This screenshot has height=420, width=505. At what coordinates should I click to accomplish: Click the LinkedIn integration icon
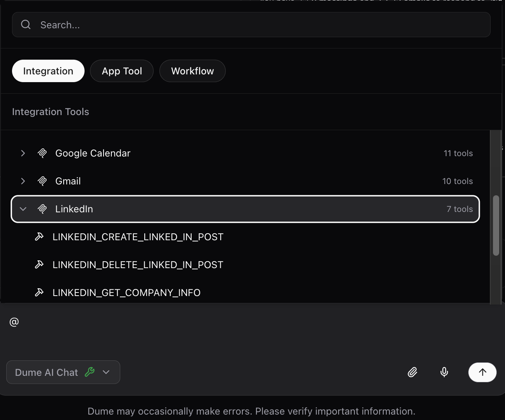[x=42, y=209]
